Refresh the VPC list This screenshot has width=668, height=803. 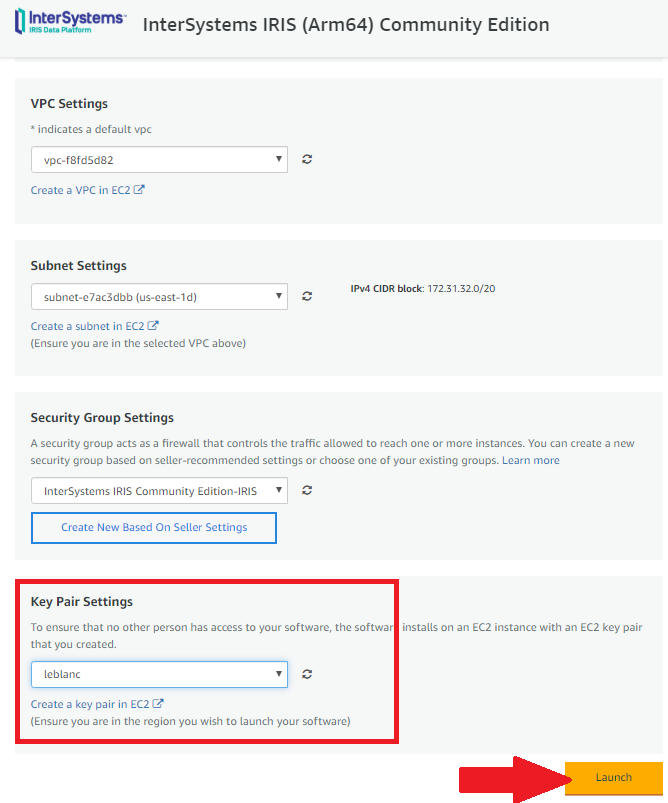(307, 159)
